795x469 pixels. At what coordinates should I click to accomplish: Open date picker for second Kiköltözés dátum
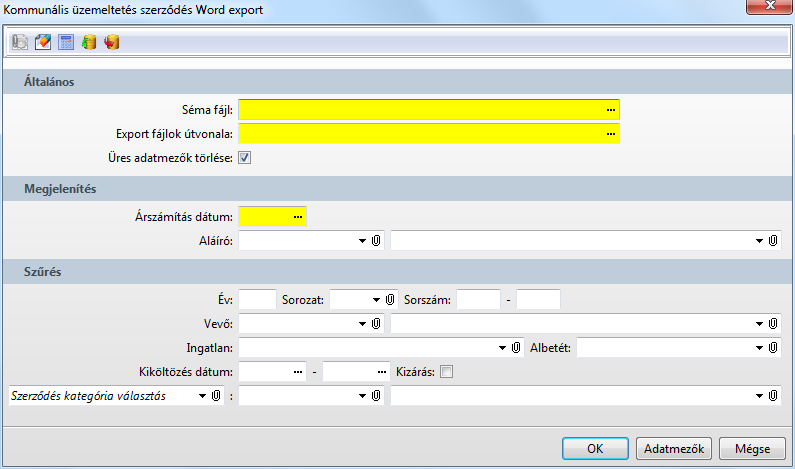pos(382,372)
